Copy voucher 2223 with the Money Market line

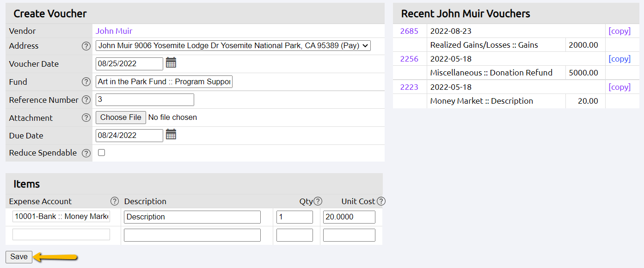click(619, 87)
